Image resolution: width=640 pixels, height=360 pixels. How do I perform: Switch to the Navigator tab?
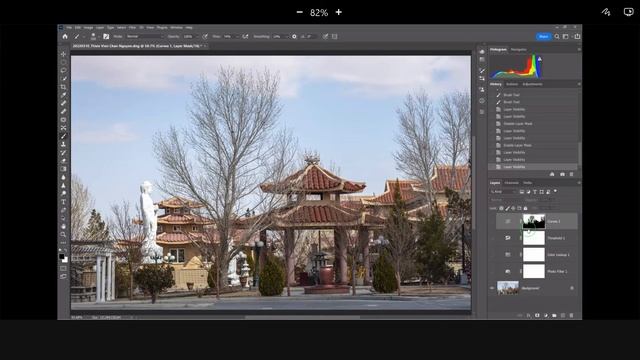[519, 49]
